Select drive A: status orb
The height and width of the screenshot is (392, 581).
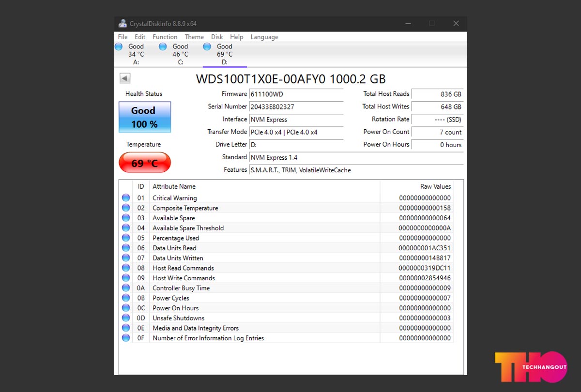click(119, 46)
